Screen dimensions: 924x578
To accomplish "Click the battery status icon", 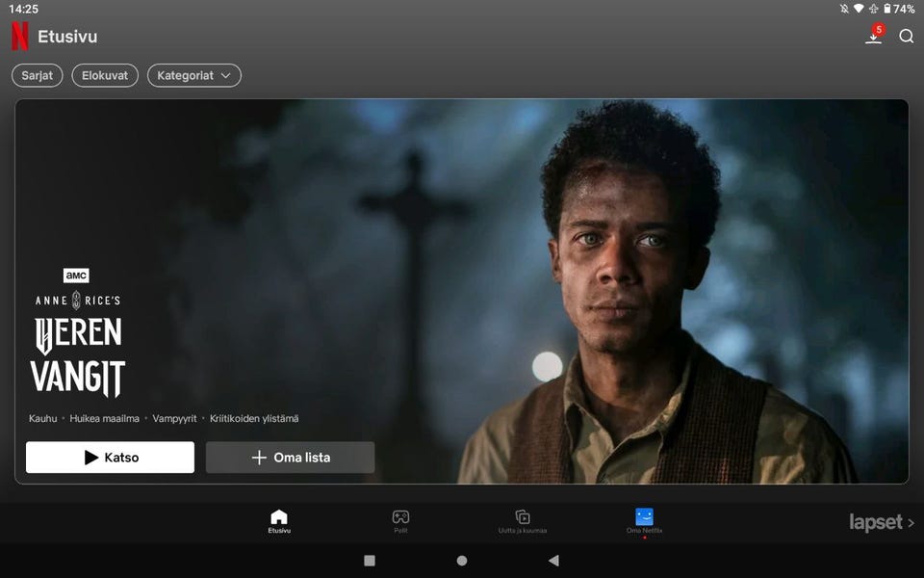I will (887, 9).
